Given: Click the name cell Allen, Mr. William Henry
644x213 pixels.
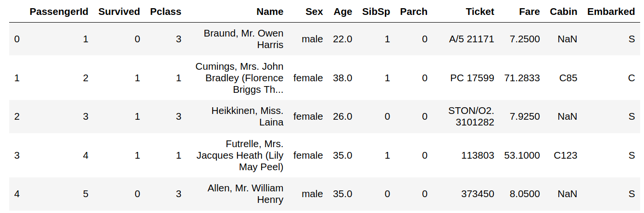Looking at the screenshot, I should click(246, 194).
